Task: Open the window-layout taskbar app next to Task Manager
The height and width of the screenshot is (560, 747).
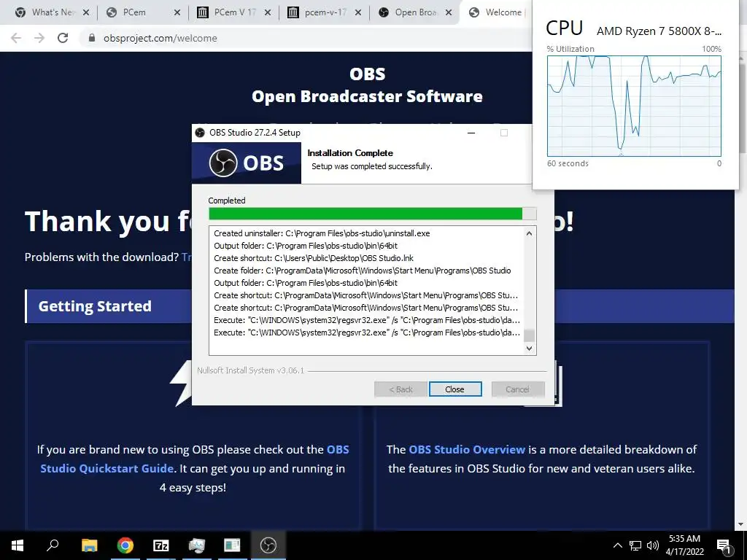Action: click(233, 545)
